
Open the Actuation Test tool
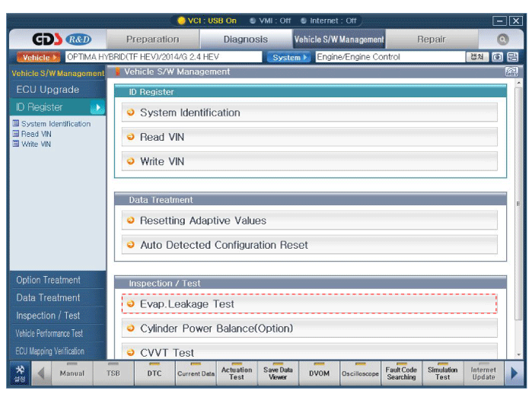237,373
